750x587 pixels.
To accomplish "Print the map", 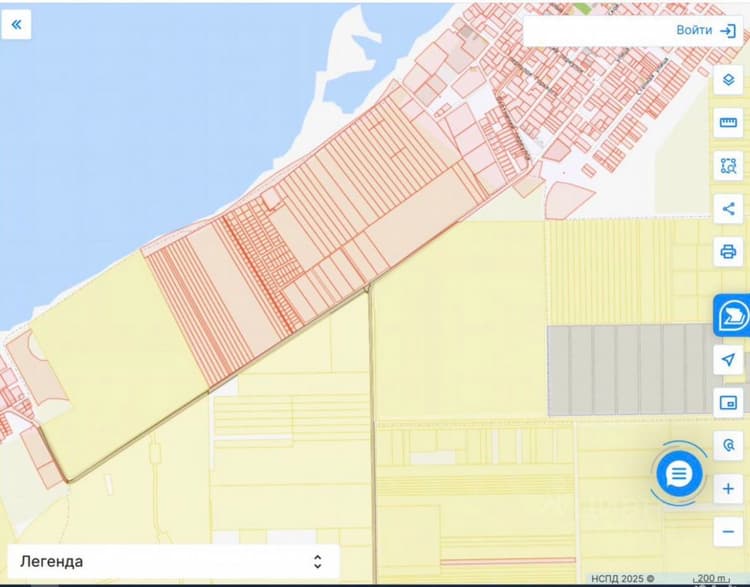I will pyautogui.click(x=728, y=251).
